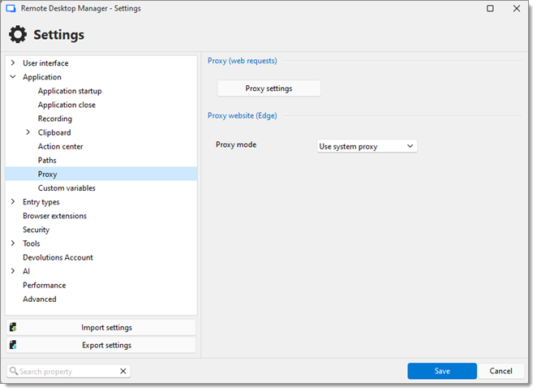Viewport: 537px width, 392px height.
Task: Click the Proxy website (Edge) section header
Action: [x=243, y=115]
